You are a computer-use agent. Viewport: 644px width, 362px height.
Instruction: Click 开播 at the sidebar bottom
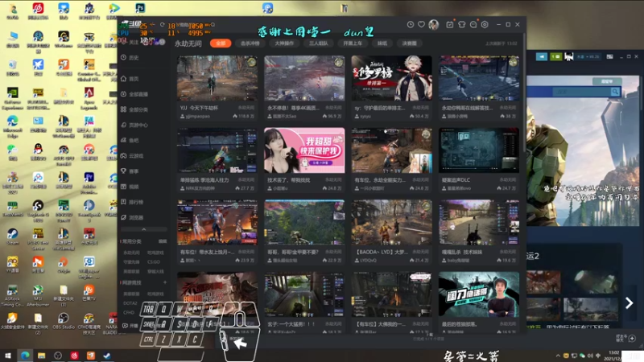(x=130, y=326)
